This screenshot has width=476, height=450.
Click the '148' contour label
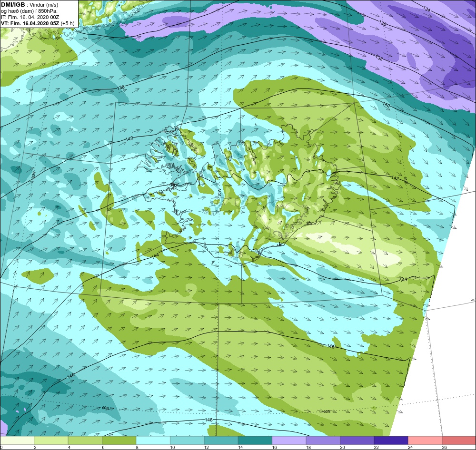point(209,420)
